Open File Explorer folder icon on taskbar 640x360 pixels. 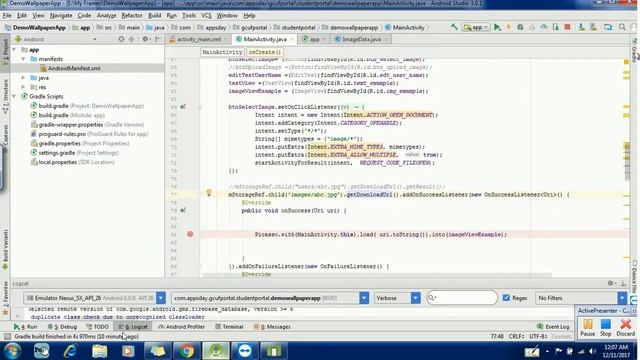(99, 351)
